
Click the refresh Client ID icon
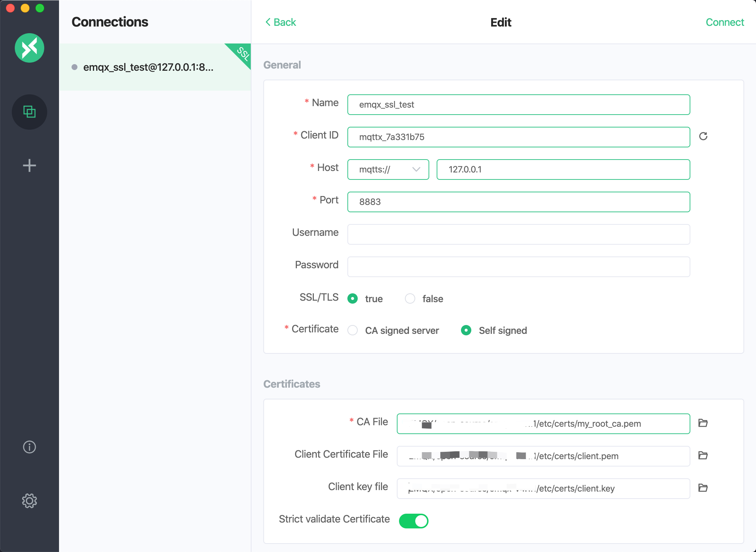(x=703, y=136)
